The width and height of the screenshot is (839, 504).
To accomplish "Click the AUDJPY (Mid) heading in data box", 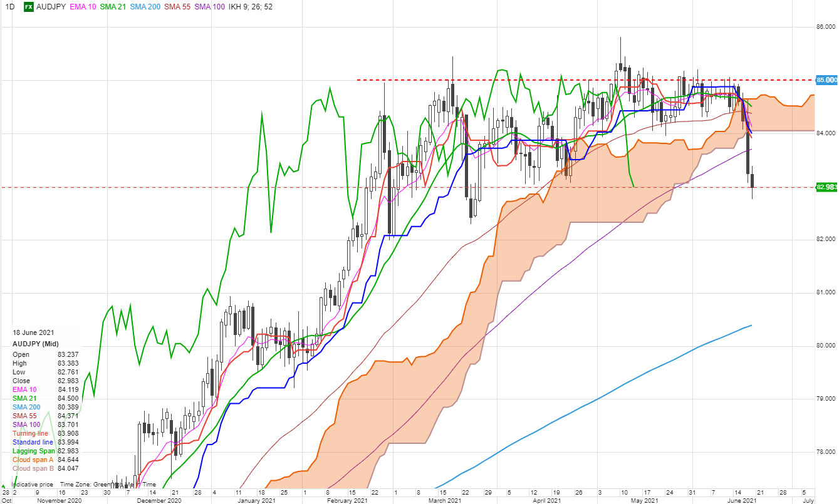I will [36, 344].
